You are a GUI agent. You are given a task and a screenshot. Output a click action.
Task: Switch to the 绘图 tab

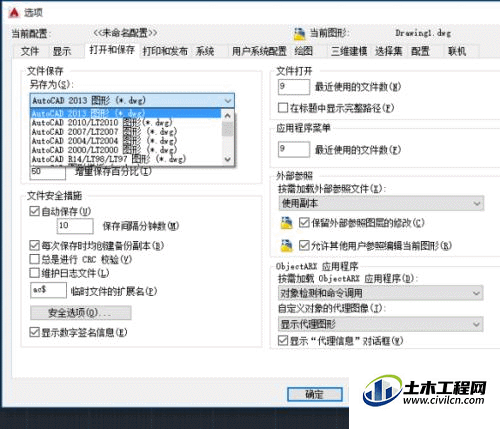pos(304,51)
